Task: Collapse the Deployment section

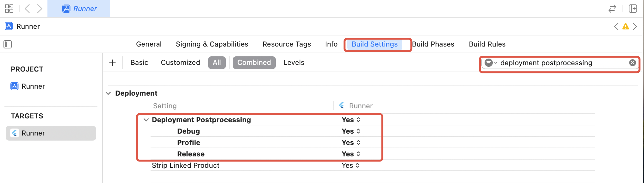Action: (x=108, y=93)
